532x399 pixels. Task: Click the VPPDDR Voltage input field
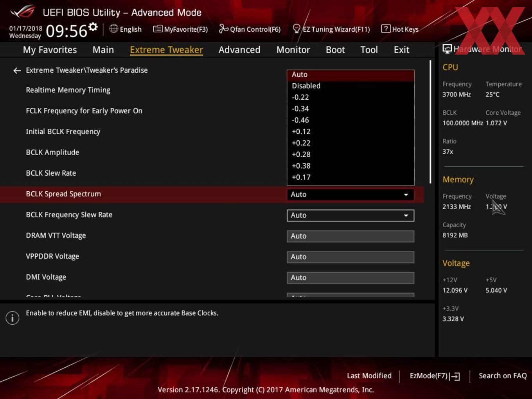(350, 257)
